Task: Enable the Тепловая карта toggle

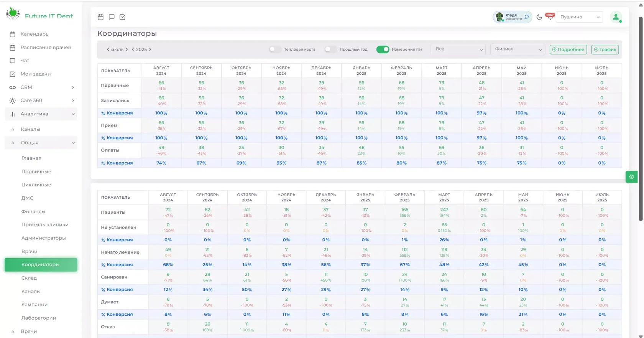Action: pos(275,49)
